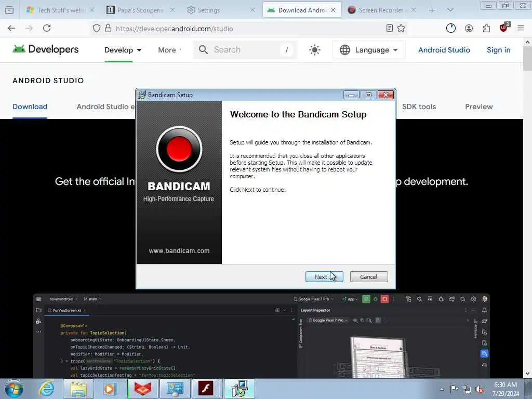The height and width of the screenshot is (399, 532).
Task: Reload the current browser page
Action: tap(47, 29)
